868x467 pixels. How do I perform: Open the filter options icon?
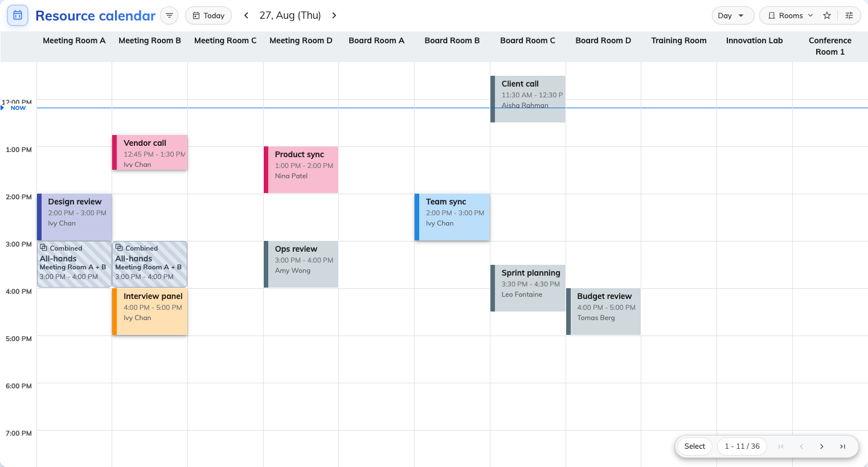tap(169, 15)
